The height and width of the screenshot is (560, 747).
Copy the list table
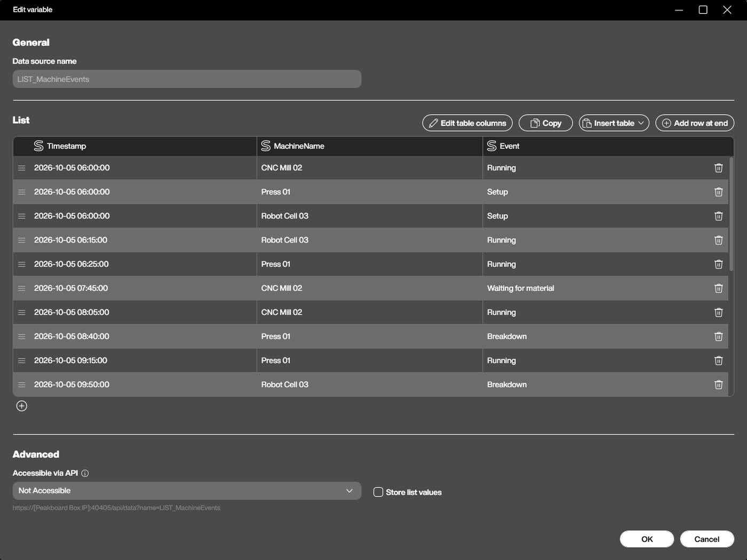[546, 123]
